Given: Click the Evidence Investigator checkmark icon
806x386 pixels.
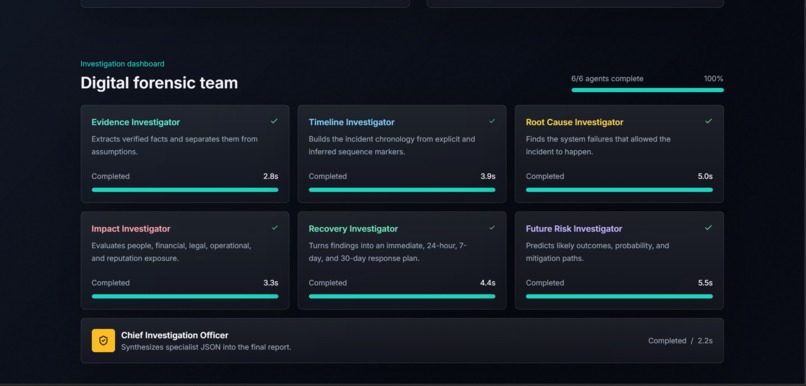Looking at the screenshot, I should [274, 121].
